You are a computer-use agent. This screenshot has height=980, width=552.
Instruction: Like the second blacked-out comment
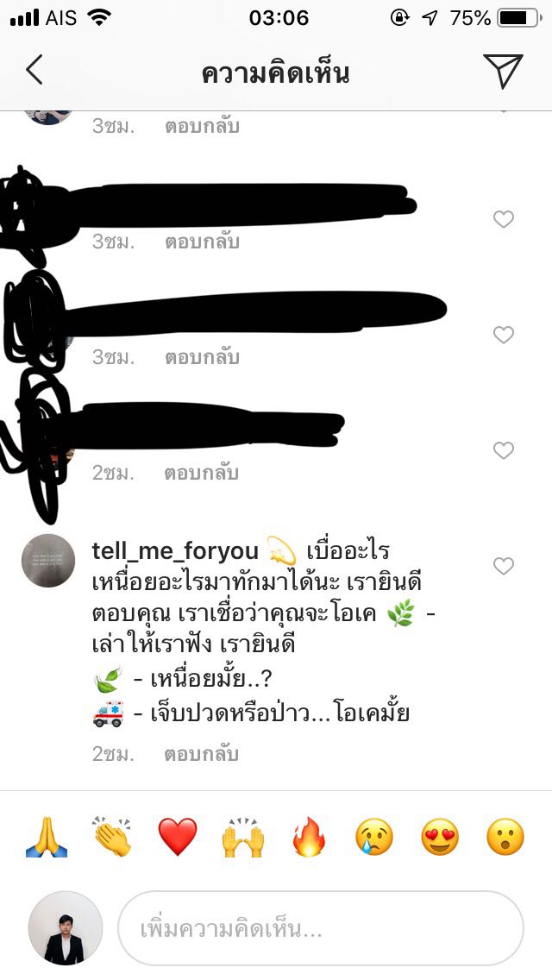(503, 335)
